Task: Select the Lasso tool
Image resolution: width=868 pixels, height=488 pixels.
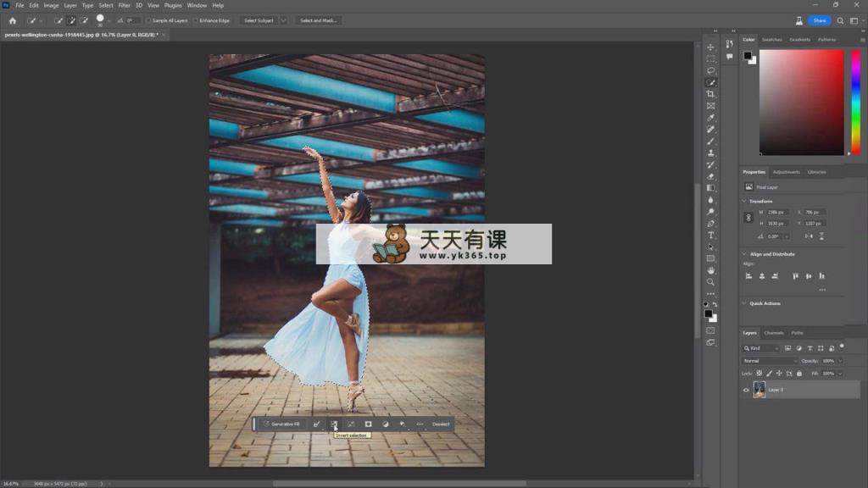Action: (711, 71)
